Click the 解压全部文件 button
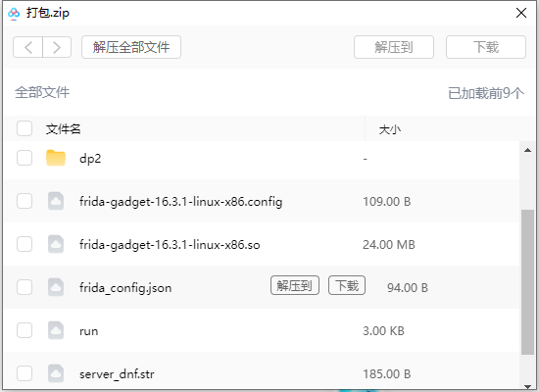The height and width of the screenshot is (392, 539). click(x=131, y=47)
